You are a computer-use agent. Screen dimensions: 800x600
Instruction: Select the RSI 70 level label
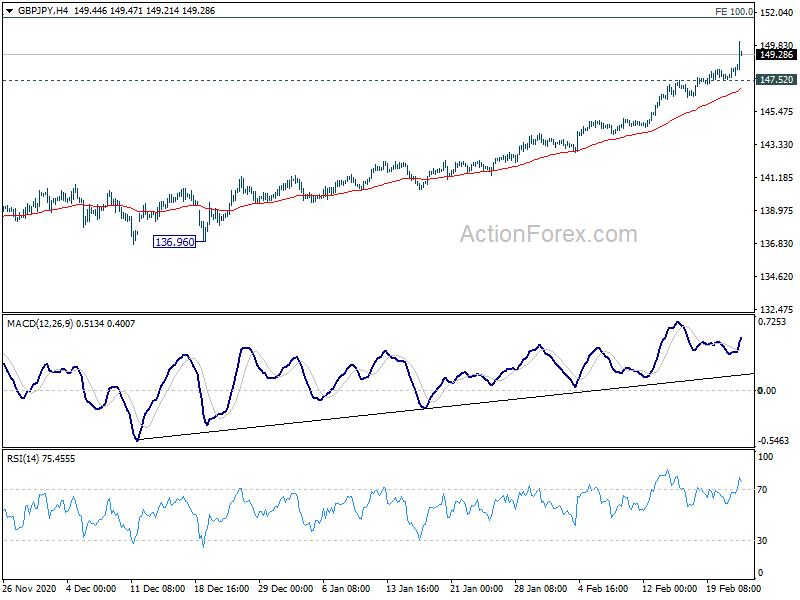pyautogui.click(x=762, y=490)
